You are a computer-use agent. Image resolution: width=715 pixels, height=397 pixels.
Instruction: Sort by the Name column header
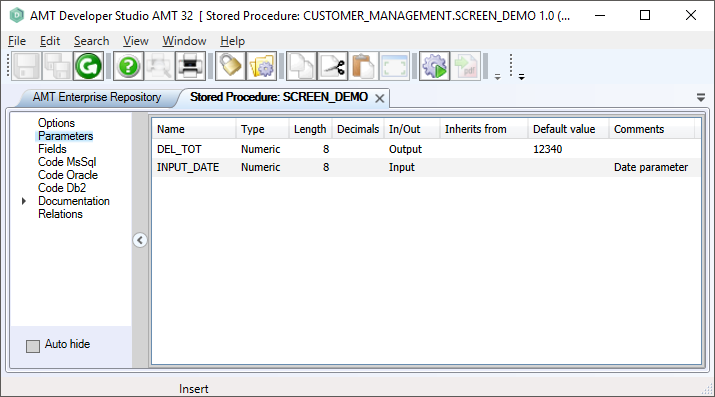click(194, 129)
